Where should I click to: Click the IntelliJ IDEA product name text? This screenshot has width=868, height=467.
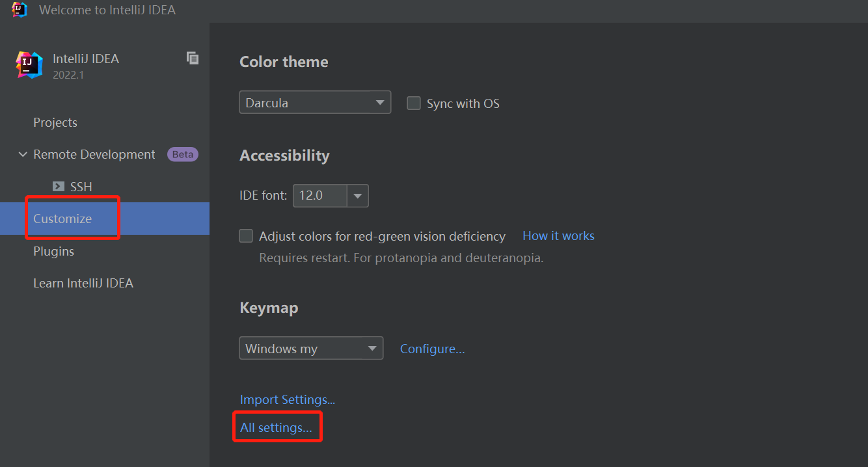pos(86,59)
